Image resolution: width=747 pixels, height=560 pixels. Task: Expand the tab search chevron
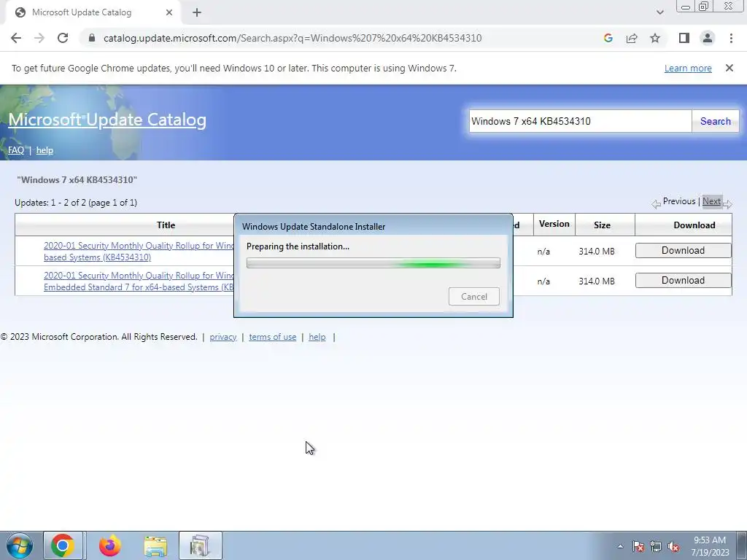[659, 12]
